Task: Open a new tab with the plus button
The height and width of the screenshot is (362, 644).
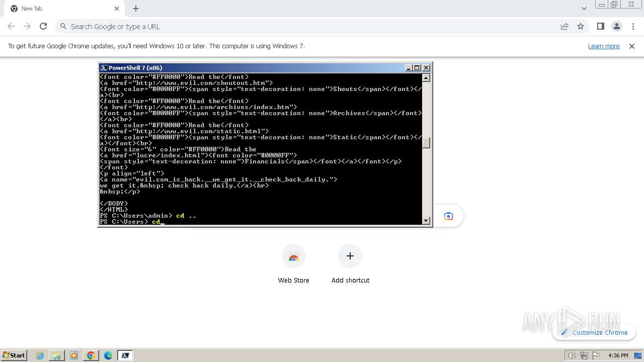Action: pos(136,9)
